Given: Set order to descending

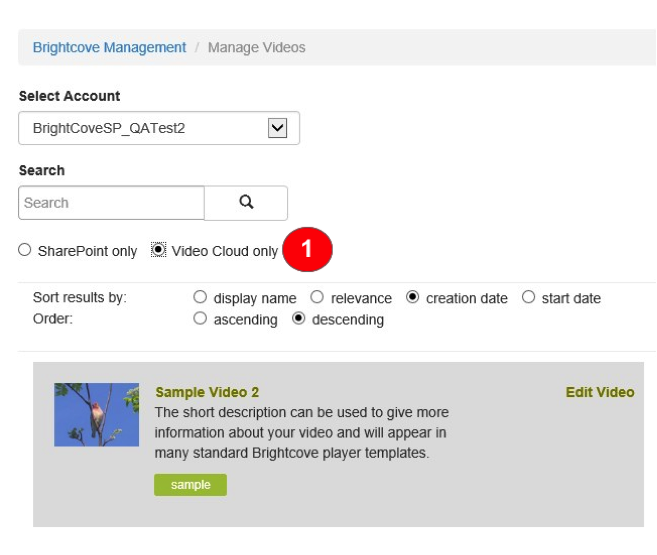Looking at the screenshot, I should [298, 319].
